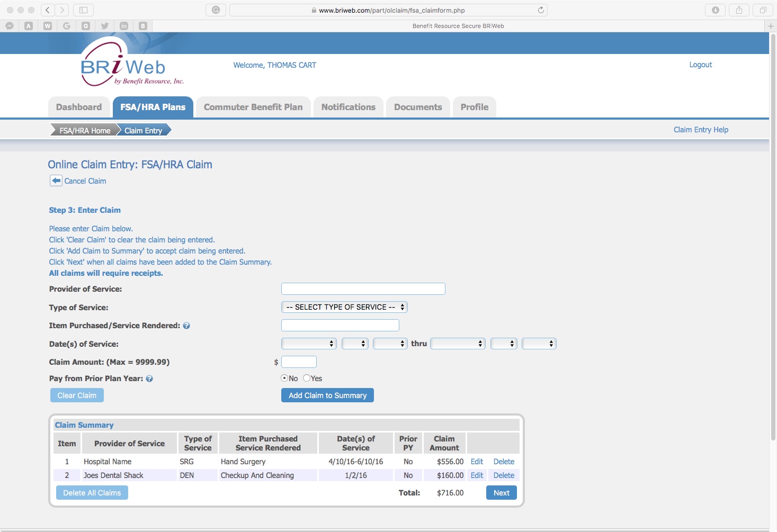Select Yes for Pay from Prior Plan Year
This screenshot has width=777, height=532.
[x=307, y=378]
